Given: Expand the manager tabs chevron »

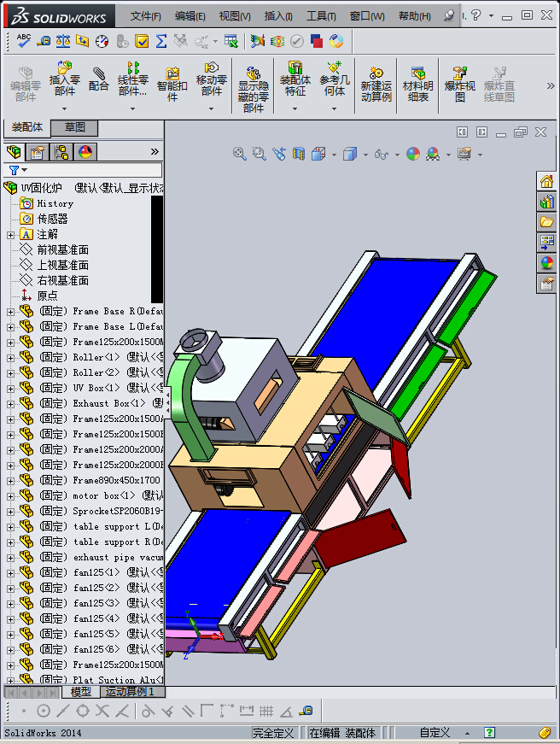Looking at the screenshot, I should click(155, 152).
